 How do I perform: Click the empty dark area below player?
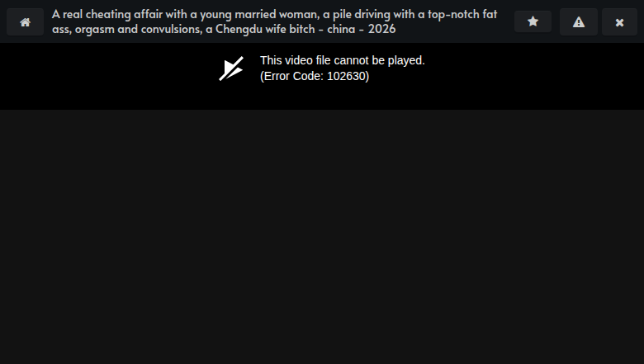(322, 237)
